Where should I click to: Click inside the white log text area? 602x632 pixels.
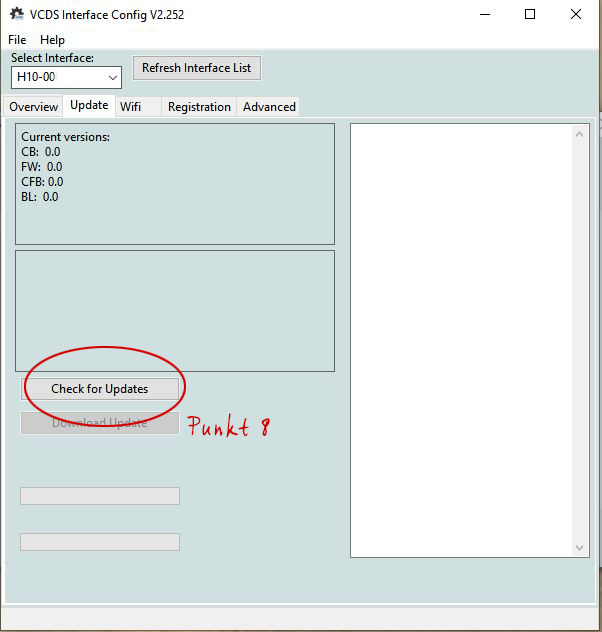(x=461, y=341)
